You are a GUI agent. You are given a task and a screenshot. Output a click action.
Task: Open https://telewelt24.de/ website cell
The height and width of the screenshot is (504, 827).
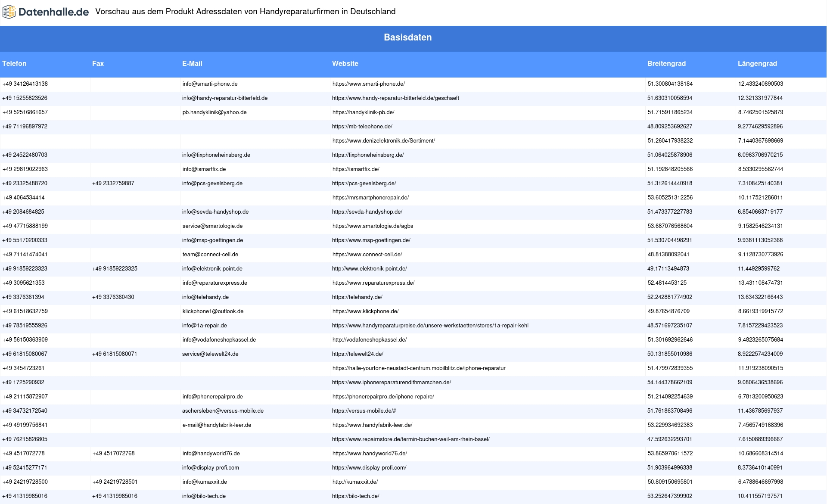[x=358, y=354]
